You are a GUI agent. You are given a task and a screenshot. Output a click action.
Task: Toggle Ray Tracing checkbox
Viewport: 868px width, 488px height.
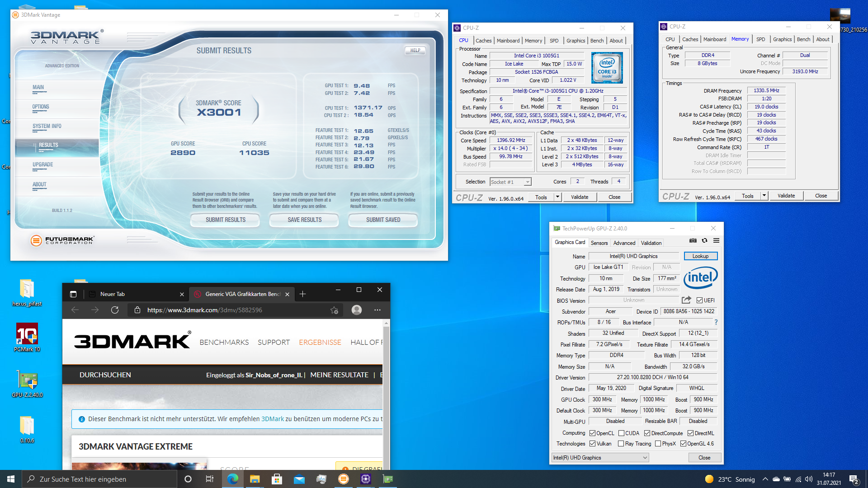point(621,444)
